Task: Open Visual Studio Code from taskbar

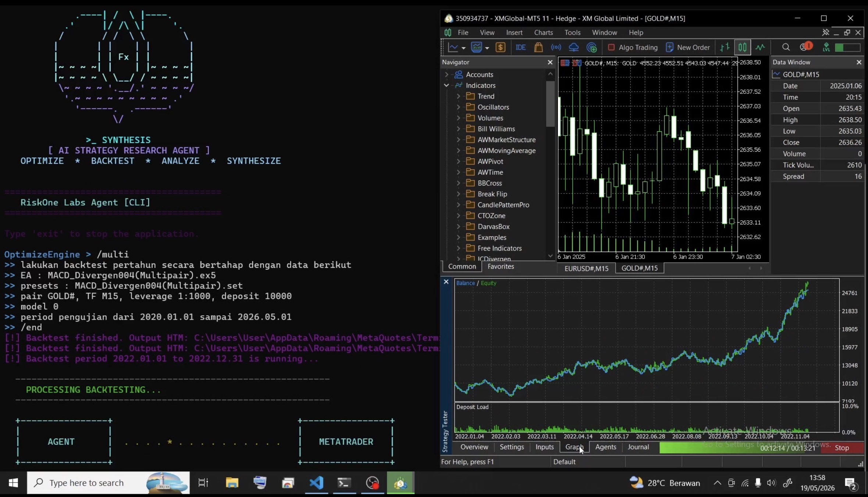Action: [x=316, y=483]
